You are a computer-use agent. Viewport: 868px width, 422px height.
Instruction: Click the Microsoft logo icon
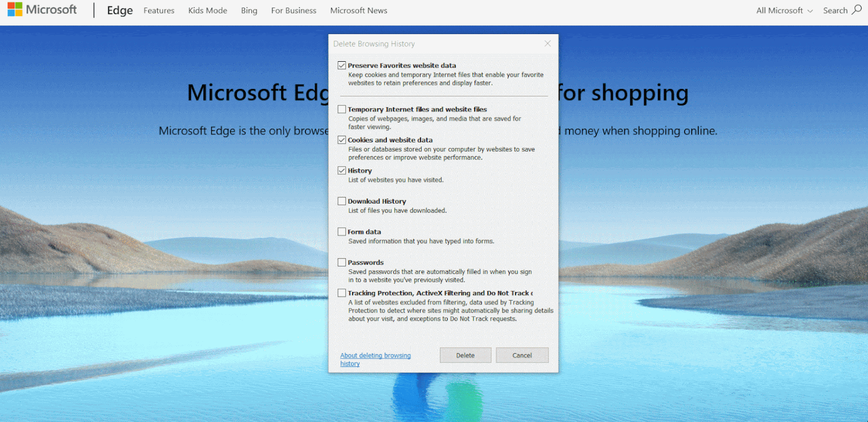(15, 9)
